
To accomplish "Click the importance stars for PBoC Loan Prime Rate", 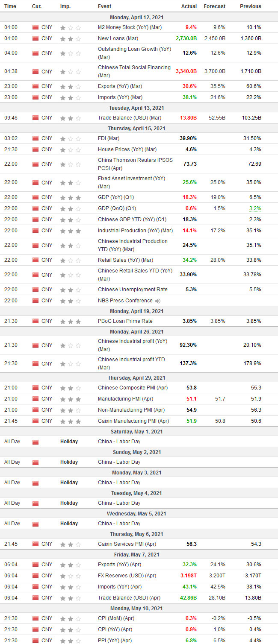I will (x=71, y=321).
